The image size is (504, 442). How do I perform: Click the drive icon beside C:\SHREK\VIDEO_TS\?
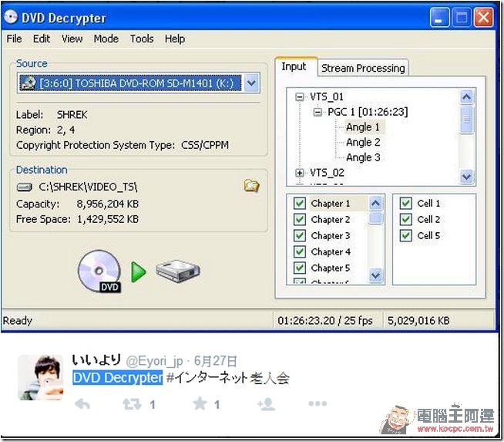[25, 187]
